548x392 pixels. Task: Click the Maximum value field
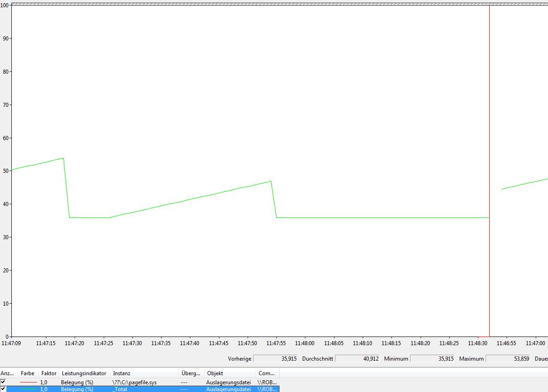[x=508, y=359]
